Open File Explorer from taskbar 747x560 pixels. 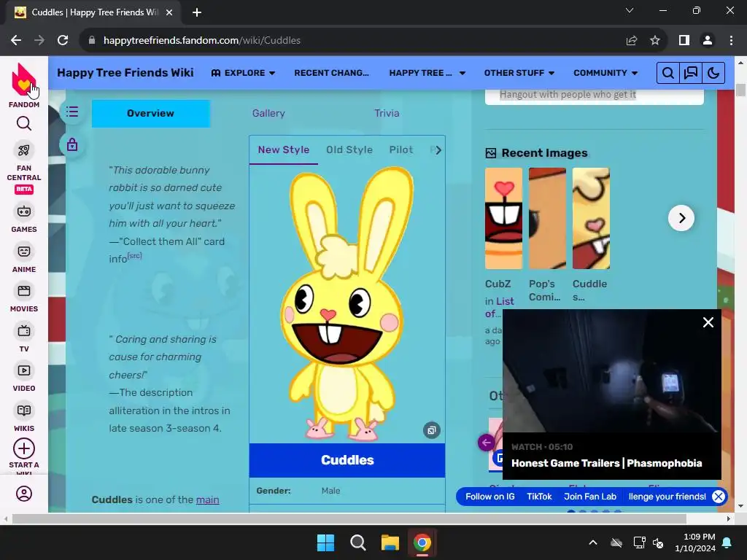coord(390,542)
